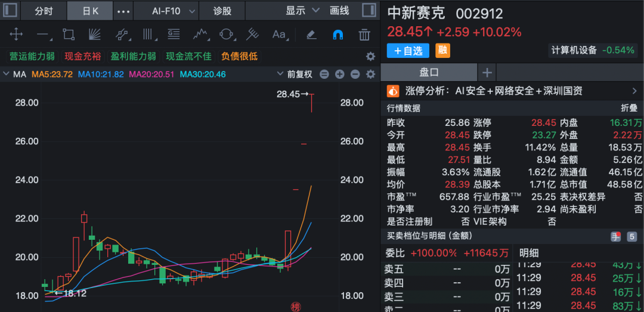Image resolution: width=644 pixels, height=312 pixels.
Task: Open settings gear beside financial tags
Action: [x=370, y=56]
